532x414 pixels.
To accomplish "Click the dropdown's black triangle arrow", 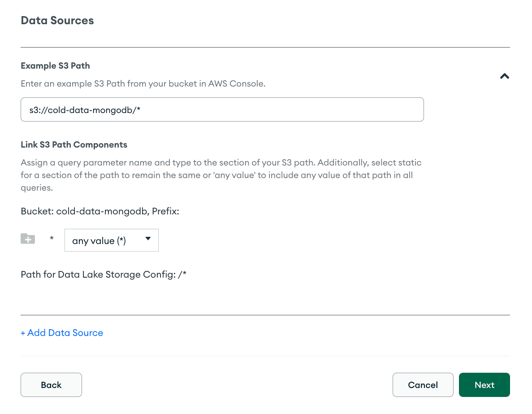I will point(148,239).
